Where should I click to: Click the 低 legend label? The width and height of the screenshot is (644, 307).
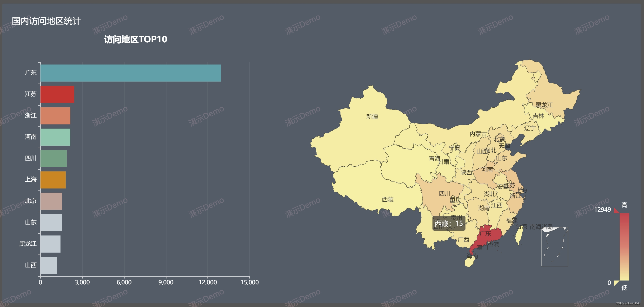click(x=624, y=288)
